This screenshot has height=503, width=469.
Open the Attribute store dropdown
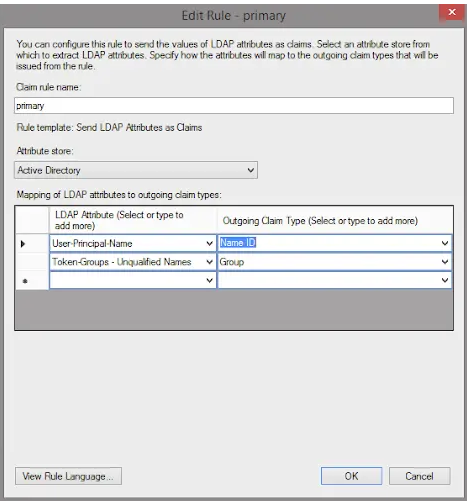tap(136, 170)
